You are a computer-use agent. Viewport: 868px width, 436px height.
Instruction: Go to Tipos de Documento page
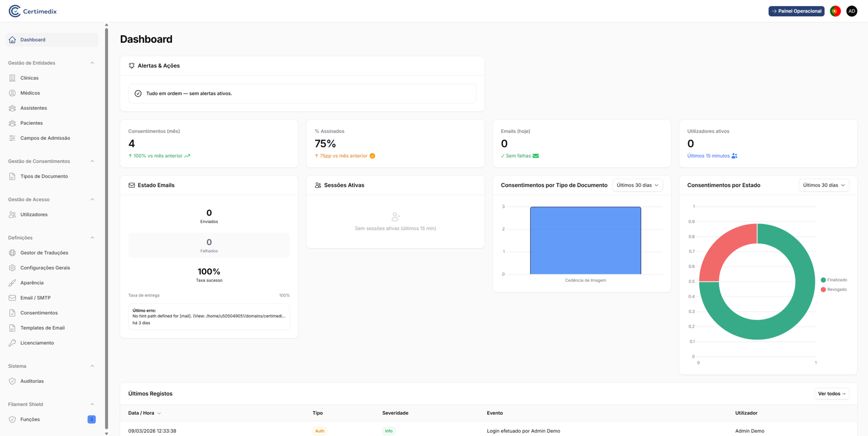point(44,176)
